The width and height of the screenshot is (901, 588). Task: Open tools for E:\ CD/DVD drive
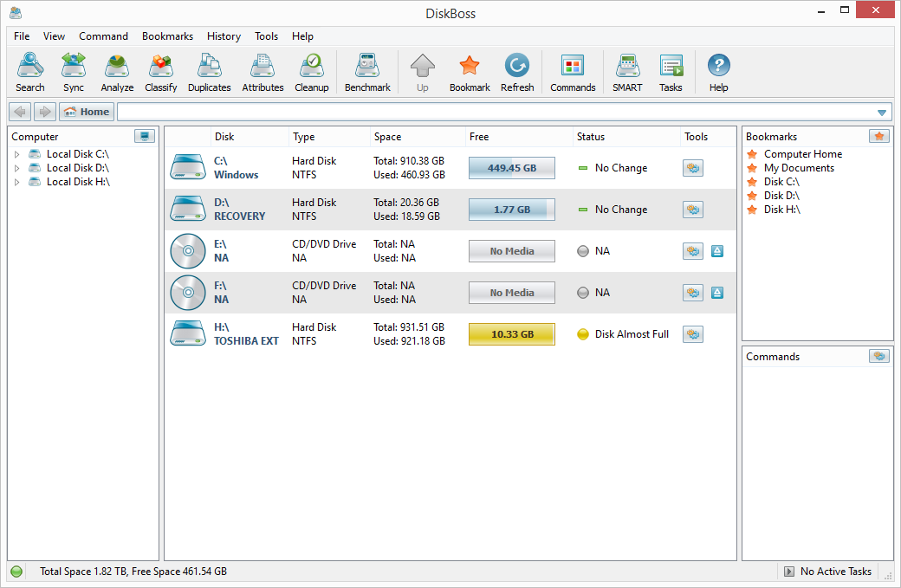tap(693, 251)
